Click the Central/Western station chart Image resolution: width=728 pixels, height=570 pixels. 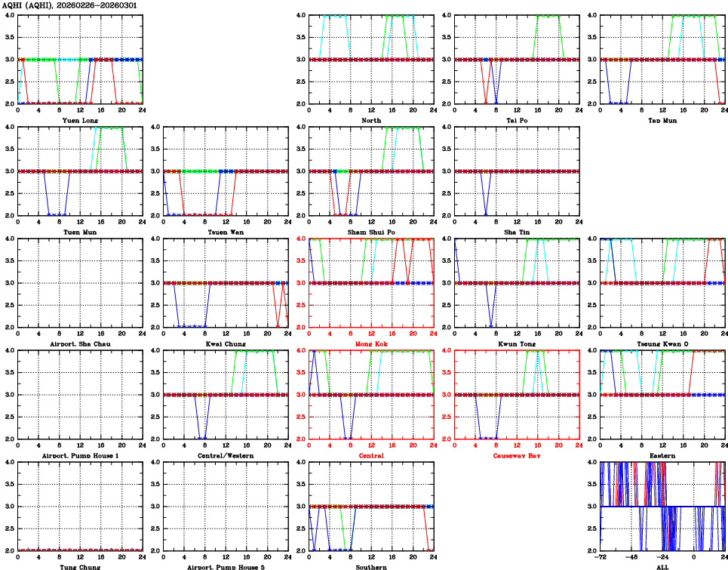click(226, 395)
